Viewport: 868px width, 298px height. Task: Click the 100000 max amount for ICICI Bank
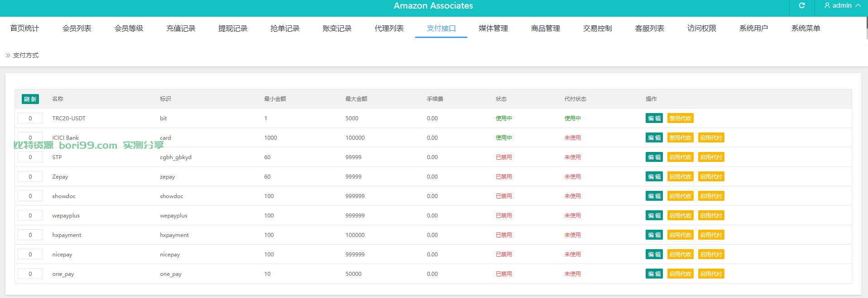click(355, 137)
